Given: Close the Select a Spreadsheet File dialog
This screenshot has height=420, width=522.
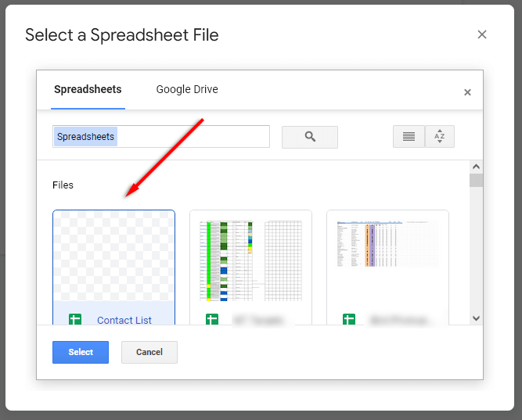Looking at the screenshot, I should pos(482,34).
